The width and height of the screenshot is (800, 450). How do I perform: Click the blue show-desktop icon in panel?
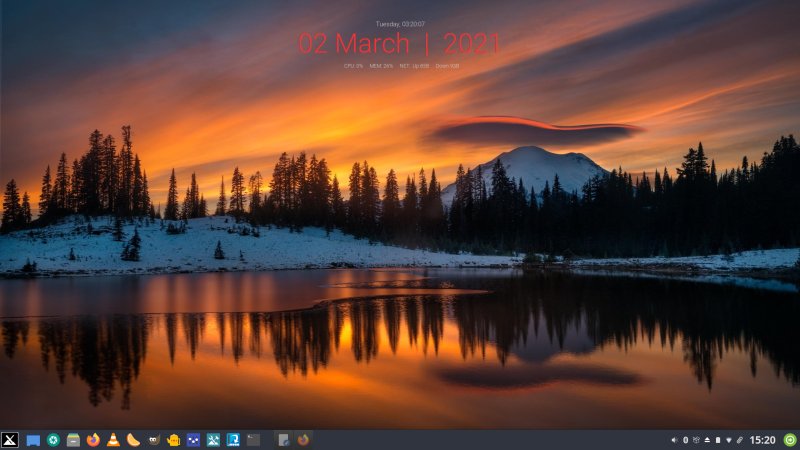[33, 440]
